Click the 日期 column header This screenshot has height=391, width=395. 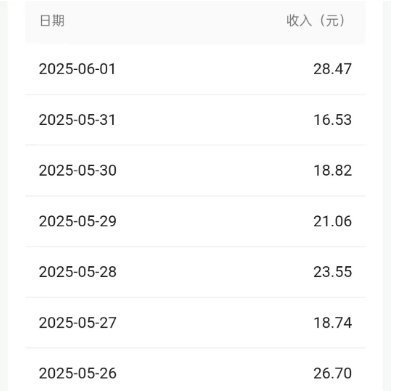click(52, 21)
